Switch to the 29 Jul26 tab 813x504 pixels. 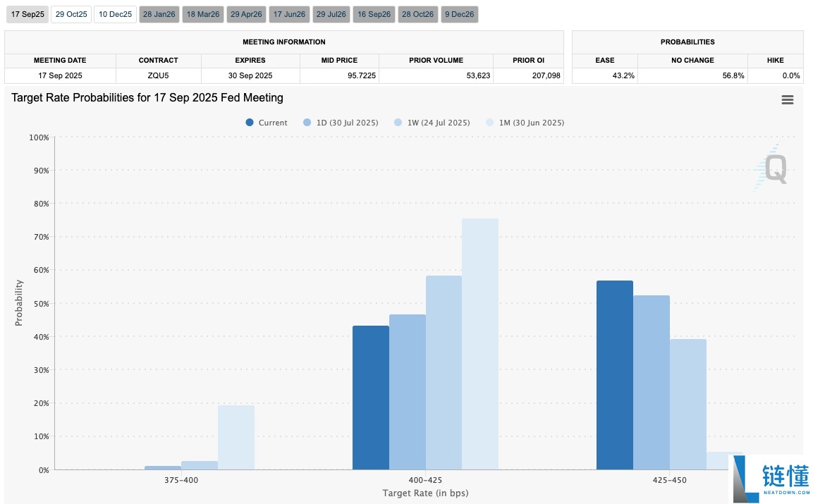(332, 14)
